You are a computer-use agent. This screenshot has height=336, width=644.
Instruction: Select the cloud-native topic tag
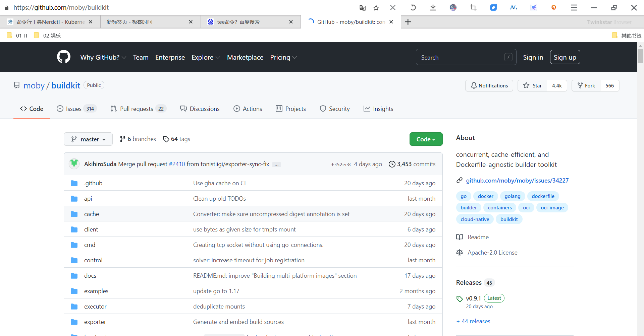pos(475,219)
